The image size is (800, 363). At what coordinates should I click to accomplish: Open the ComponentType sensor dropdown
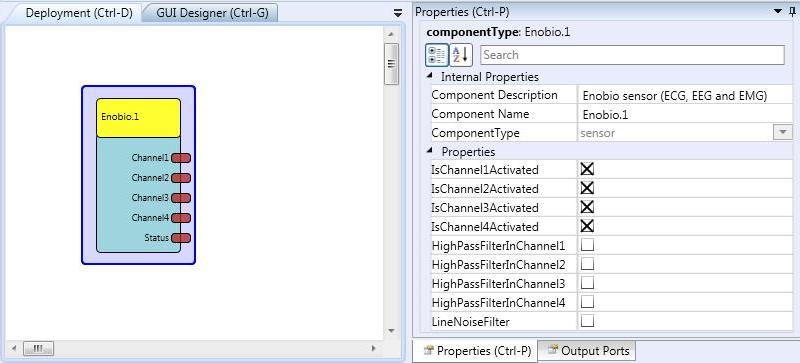pyautogui.click(x=782, y=133)
